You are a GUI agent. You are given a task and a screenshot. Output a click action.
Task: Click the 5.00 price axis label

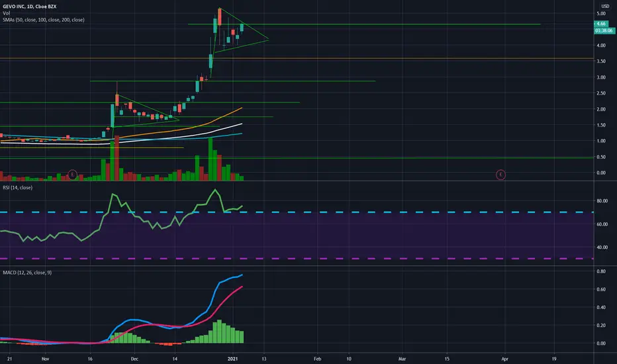tap(601, 13)
